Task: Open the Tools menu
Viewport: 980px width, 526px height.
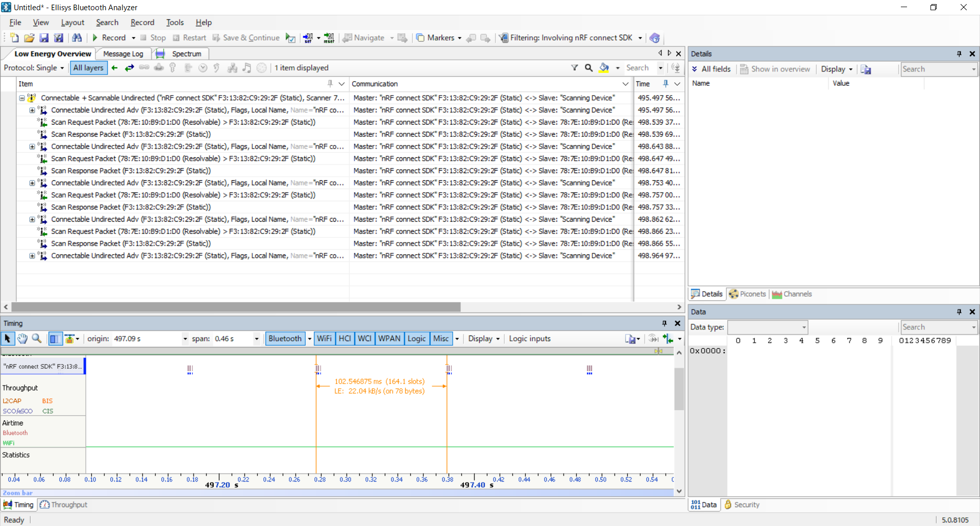Action: click(175, 22)
